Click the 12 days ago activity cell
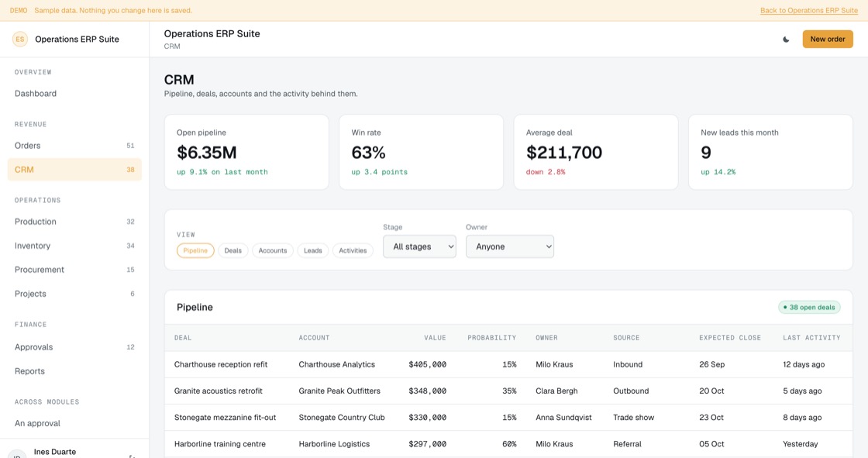 click(x=804, y=364)
